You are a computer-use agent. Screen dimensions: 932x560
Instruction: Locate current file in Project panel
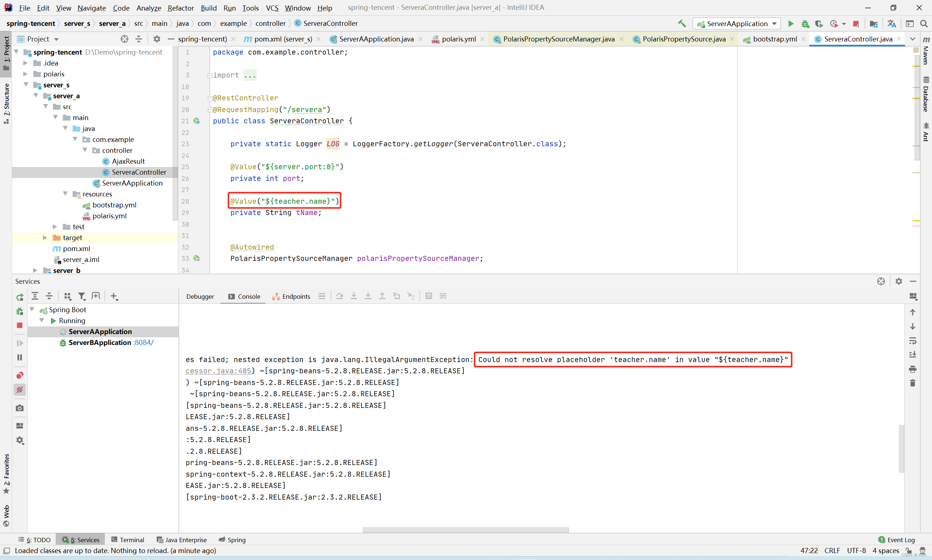tap(124, 39)
